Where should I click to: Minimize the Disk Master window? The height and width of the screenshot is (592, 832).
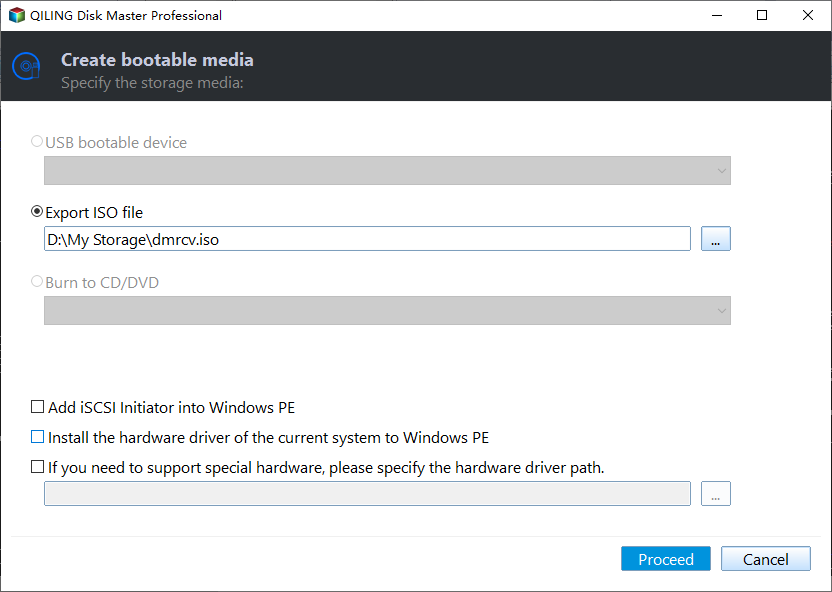click(717, 15)
